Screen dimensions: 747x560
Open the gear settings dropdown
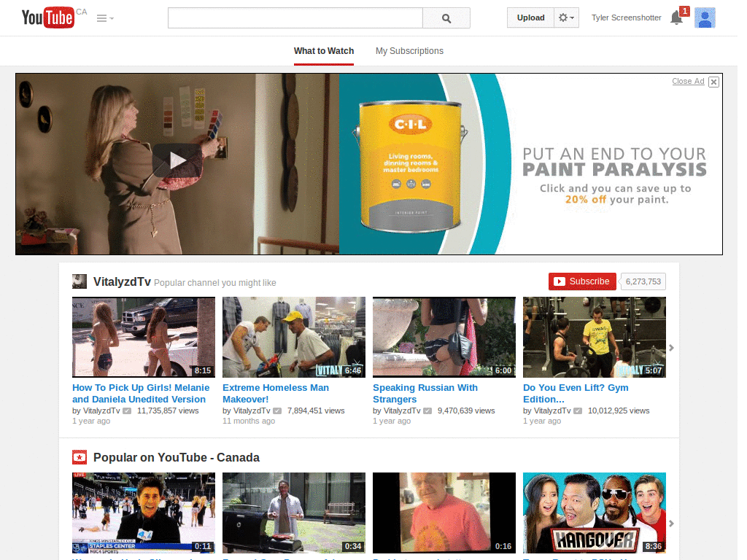click(x=566, y=17)
